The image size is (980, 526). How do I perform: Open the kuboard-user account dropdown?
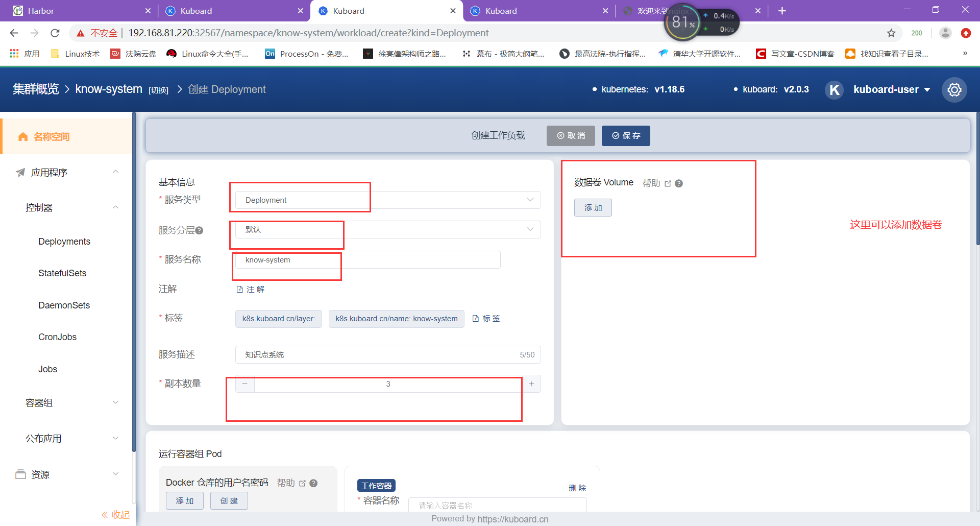pos(892,89)
